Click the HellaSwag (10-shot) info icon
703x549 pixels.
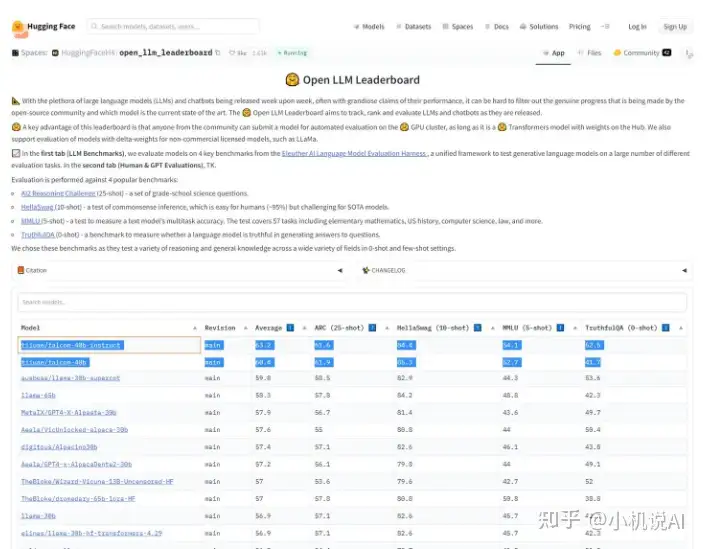477,328
